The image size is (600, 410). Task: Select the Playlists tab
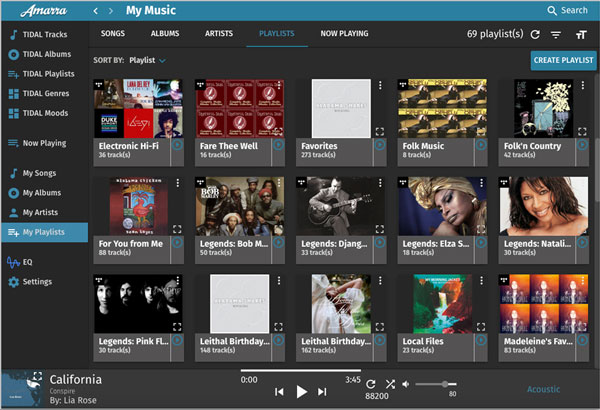[x=277, y=34]
